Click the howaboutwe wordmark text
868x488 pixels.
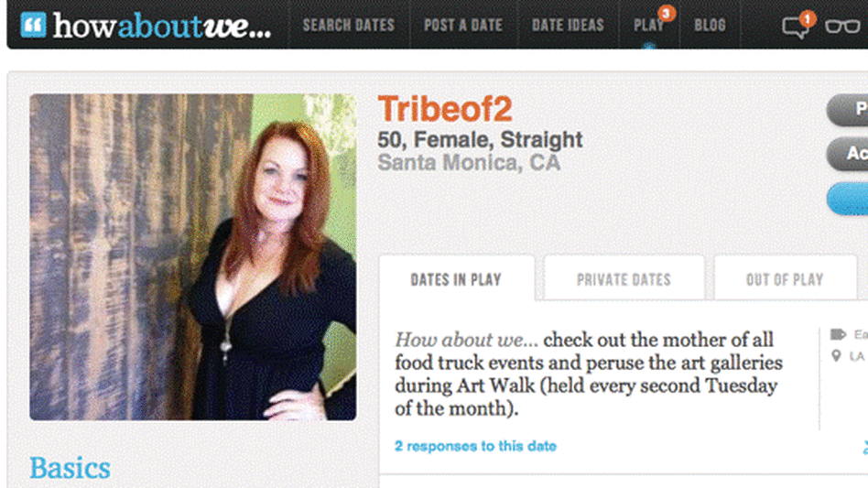point(162,26)
